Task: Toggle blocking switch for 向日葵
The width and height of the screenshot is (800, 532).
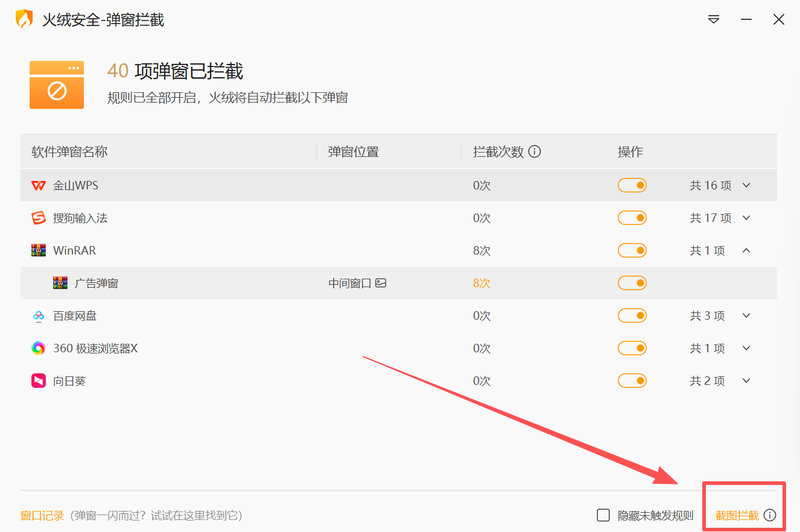Action: point(632,381)
